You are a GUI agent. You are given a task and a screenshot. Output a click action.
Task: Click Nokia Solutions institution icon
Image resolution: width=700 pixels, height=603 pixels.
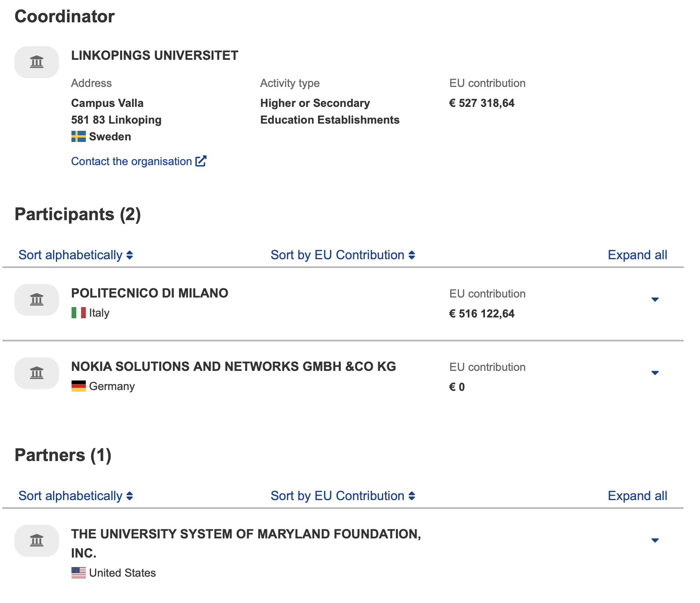(37, 373)
